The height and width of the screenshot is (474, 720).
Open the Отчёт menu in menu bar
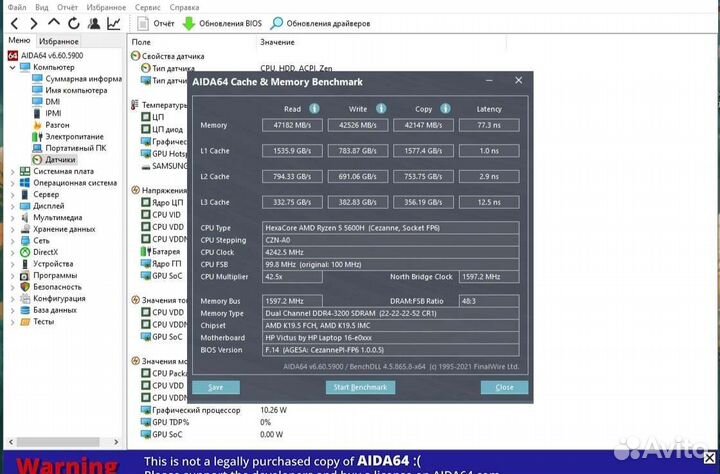[68, 7]
